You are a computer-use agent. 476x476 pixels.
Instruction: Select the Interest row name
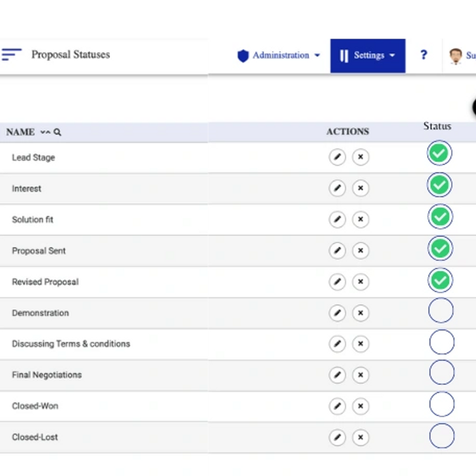(27, 188)
